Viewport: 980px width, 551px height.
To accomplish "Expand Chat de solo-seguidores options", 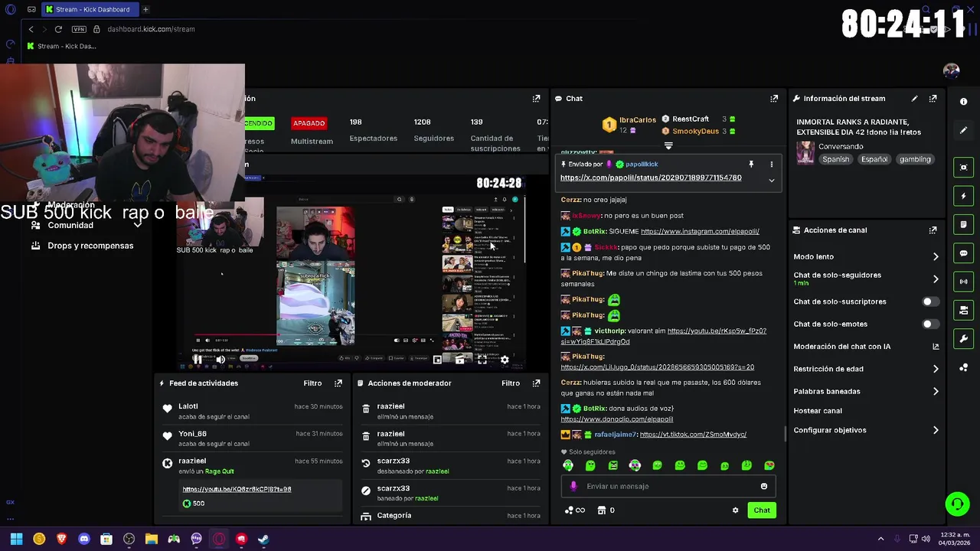I will [x=866, y=279].
